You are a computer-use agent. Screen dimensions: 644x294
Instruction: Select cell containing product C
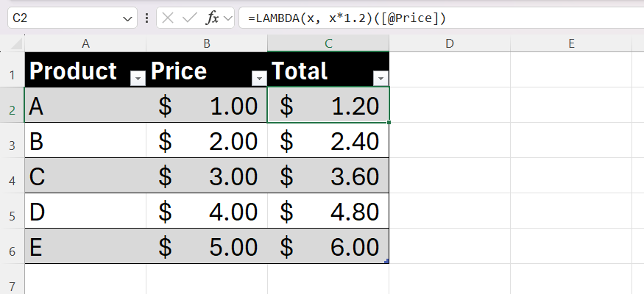click(x=85, y=176)
